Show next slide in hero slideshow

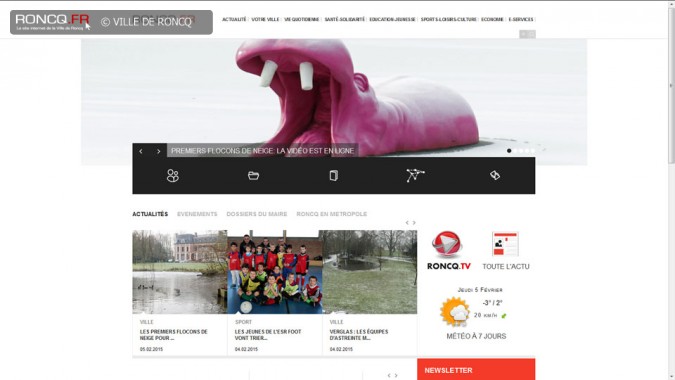pos(158,151)
